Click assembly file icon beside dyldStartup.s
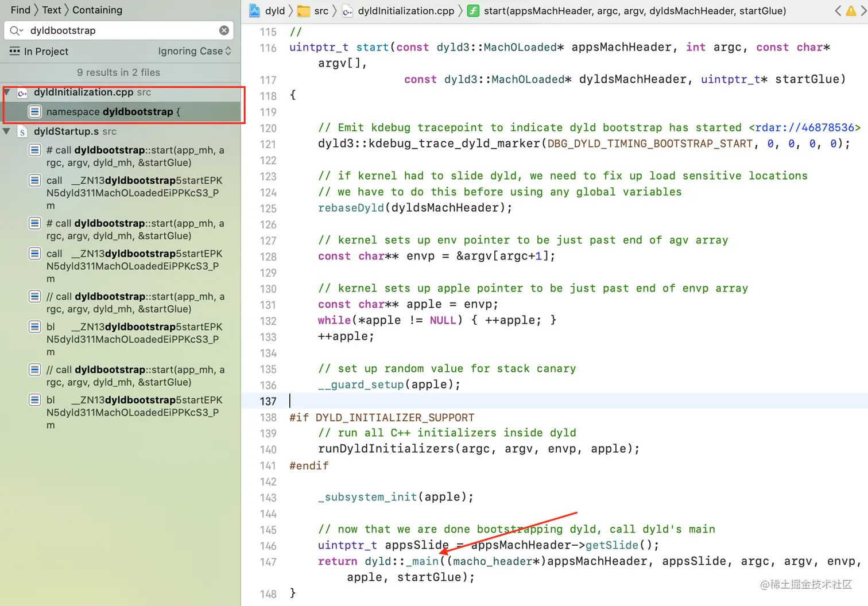This screenshot has height=606, width=868. (22, 132)
